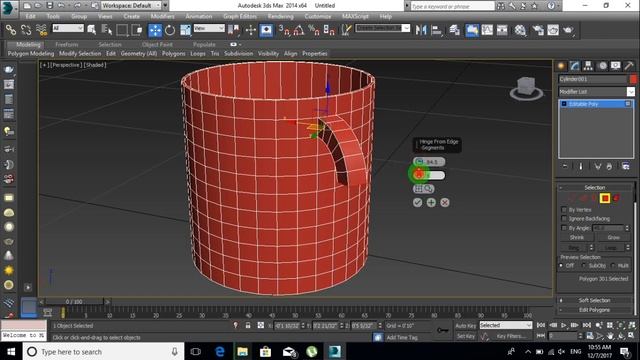This screenshot has height=360, width=640.
Task: Click the Ring selection button
Action: 573,247
